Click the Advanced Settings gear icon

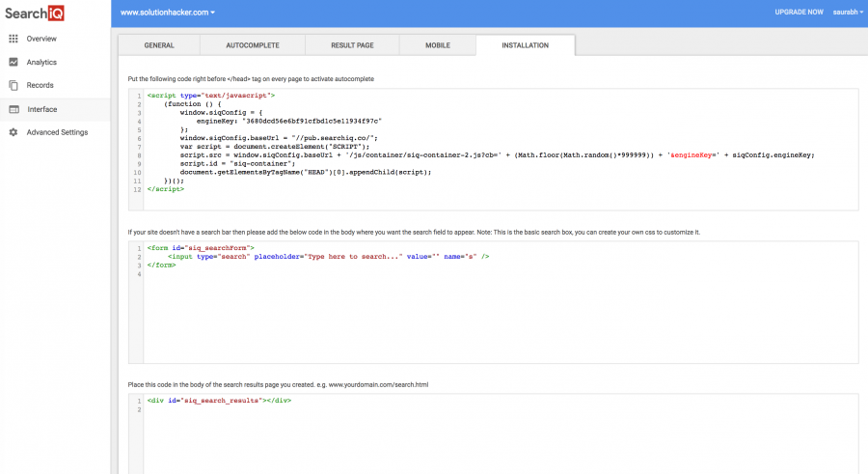coord(14,132)
